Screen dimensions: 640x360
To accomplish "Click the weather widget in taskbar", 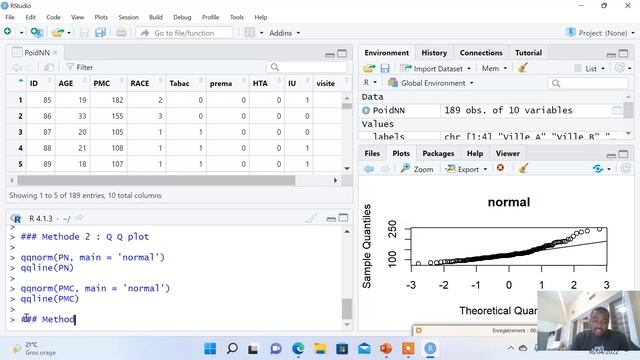I will 34,348.
